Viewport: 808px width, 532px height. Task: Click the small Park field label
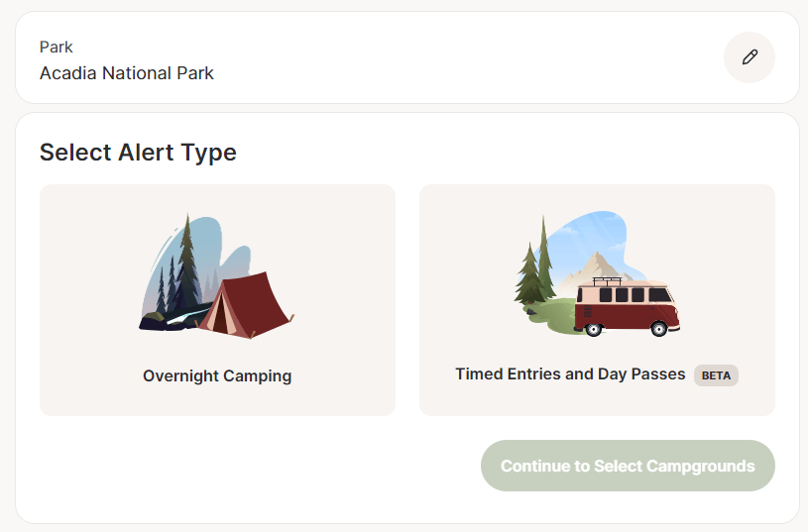[57, 48]
